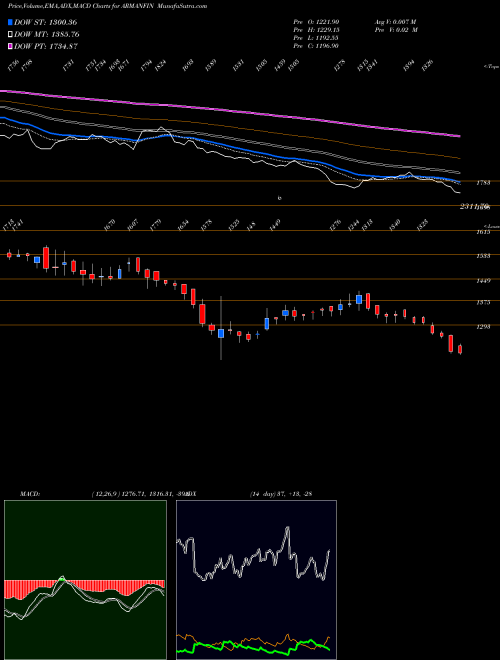Select the DOW ST: 1300.36 legend label
This screenshot has width=500, height=660.
click(45, 22)
